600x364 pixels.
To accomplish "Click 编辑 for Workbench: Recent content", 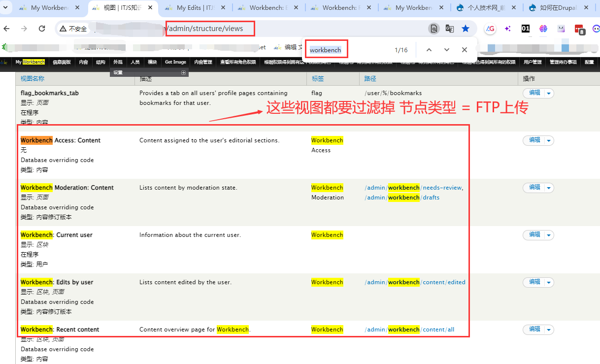I will pos(534,329).
